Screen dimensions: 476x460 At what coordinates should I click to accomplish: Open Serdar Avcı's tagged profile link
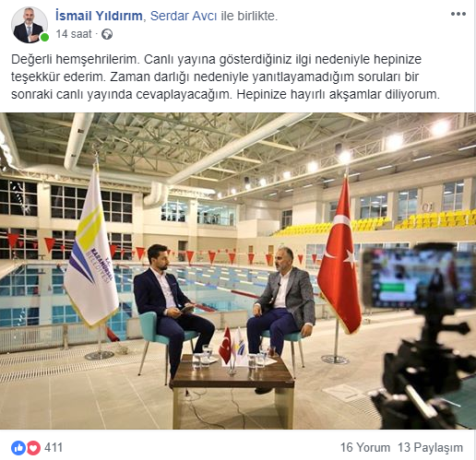pos(184,16)
